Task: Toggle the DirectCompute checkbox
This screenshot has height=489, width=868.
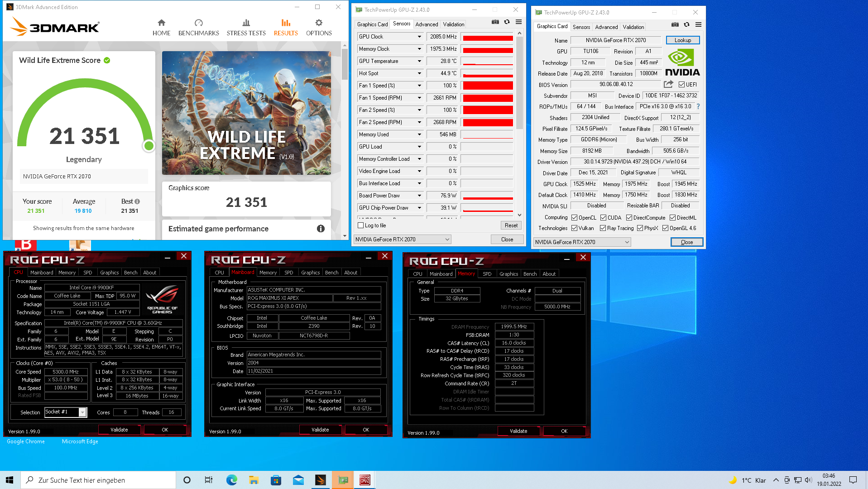Action: point(629,218)
